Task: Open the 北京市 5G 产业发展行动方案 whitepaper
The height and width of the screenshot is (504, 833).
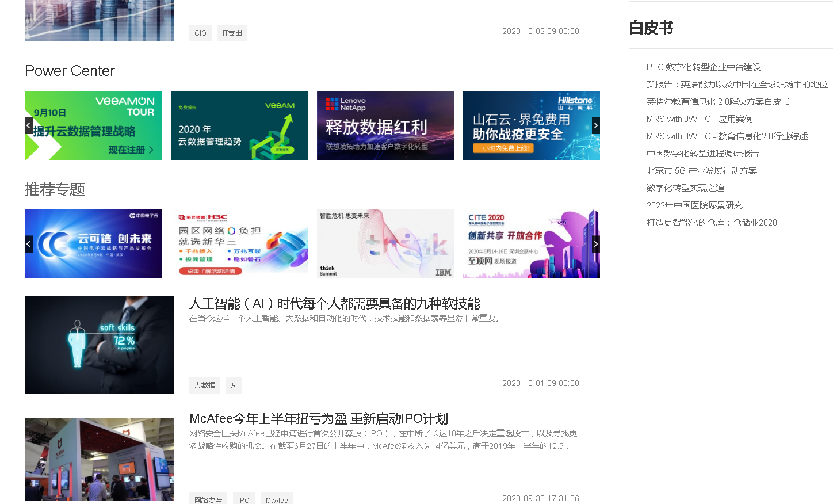Action: [x=702, y=170]
